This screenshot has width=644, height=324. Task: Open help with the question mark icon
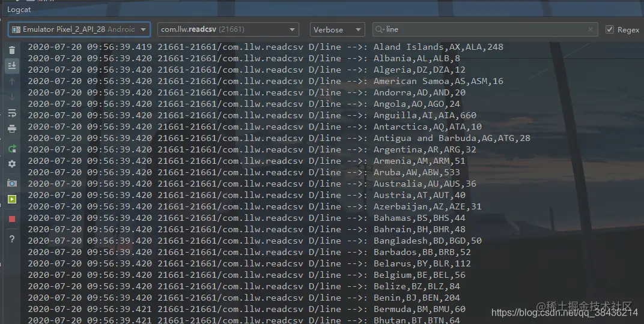(12, 239)
